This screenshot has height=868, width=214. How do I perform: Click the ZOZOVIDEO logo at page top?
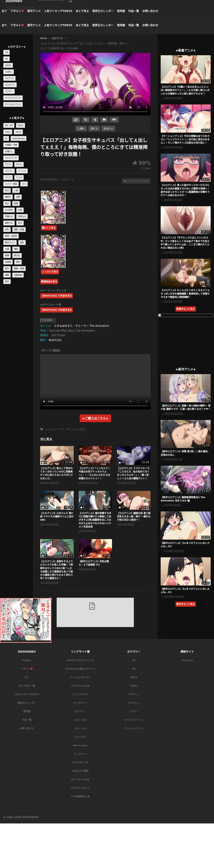point(14,1)
